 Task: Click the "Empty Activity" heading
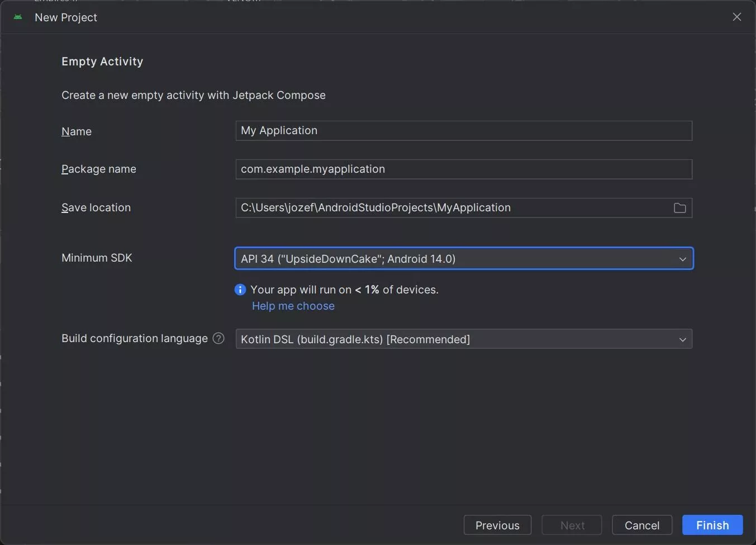[x=102, y=61]
